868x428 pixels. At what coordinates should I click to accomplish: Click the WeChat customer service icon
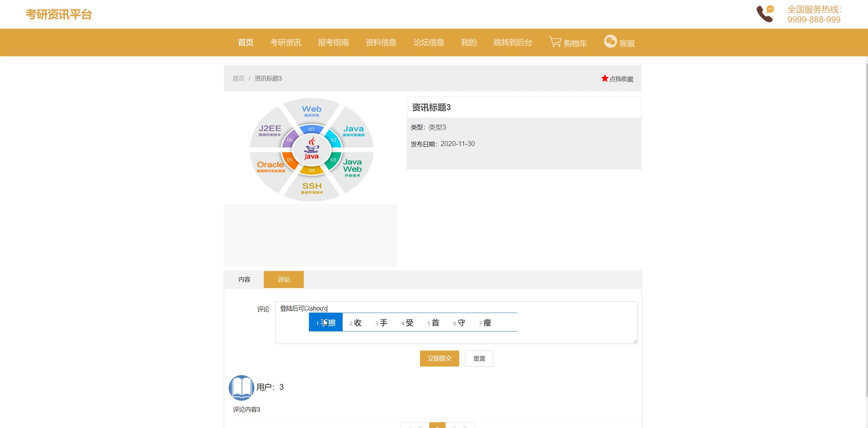610,42
